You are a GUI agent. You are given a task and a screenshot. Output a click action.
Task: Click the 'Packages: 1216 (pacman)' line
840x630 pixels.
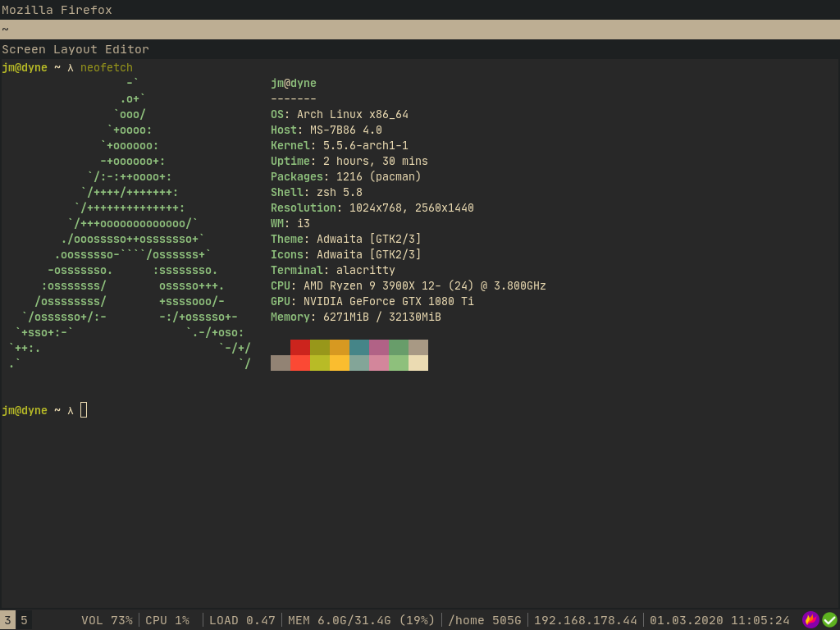346,176
